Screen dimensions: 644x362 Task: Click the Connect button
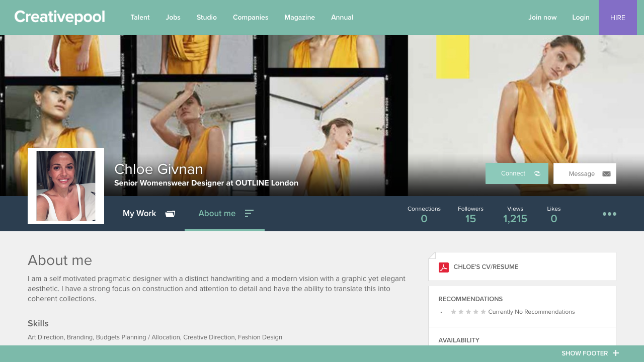click(x=513, y=173)
